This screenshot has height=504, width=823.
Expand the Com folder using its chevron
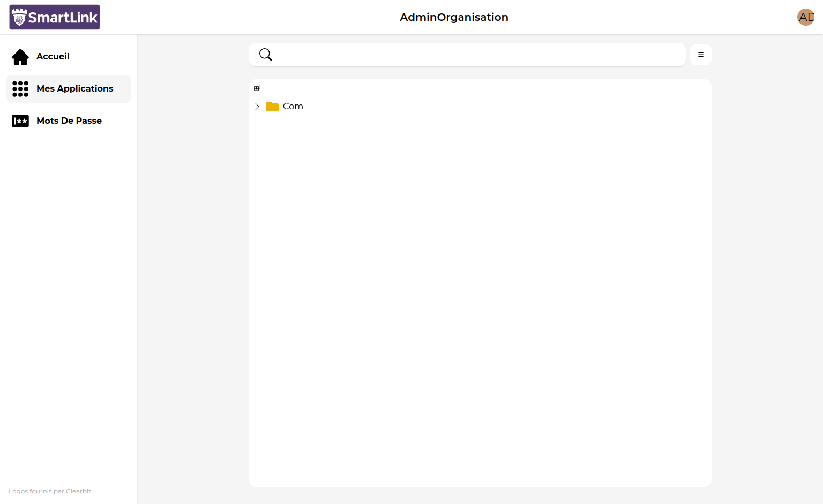(x=257, y=107)
